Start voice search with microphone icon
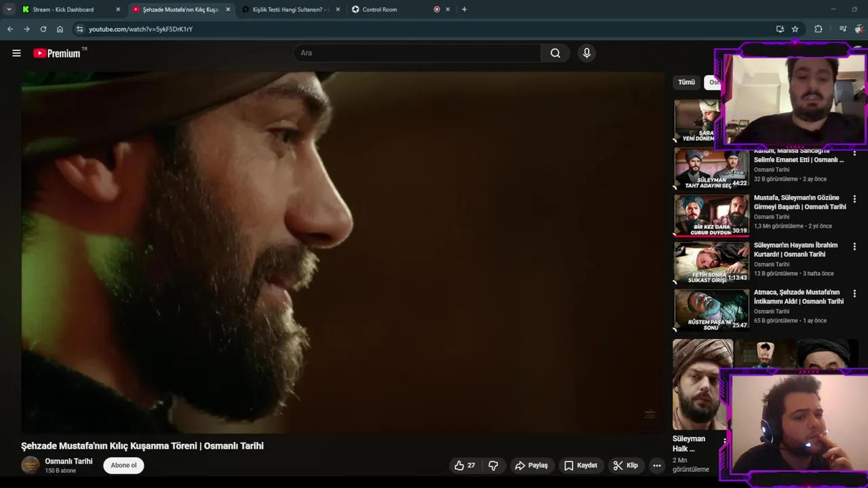 pos(587,53)
